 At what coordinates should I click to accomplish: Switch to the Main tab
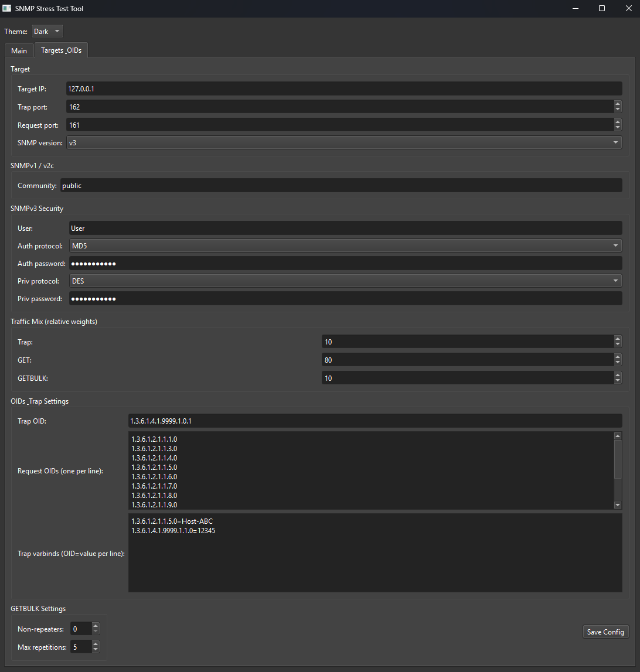(x=18, y=50)
